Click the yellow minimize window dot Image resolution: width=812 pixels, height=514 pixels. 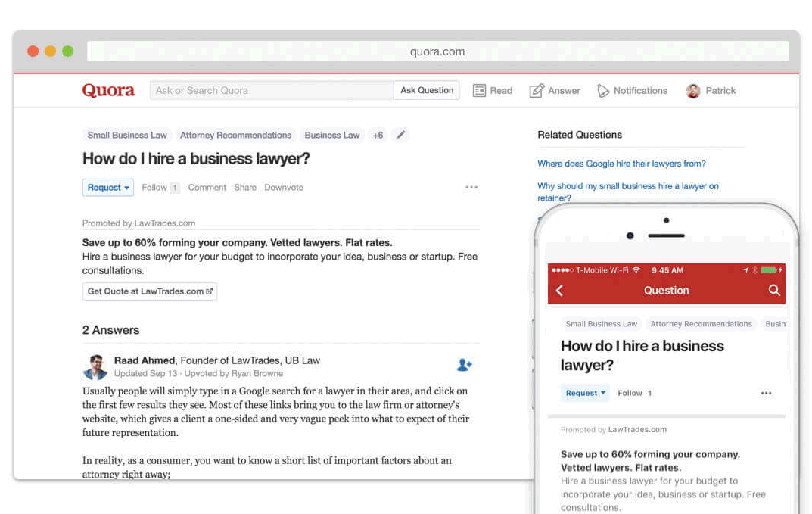click(x=50, y=51)
